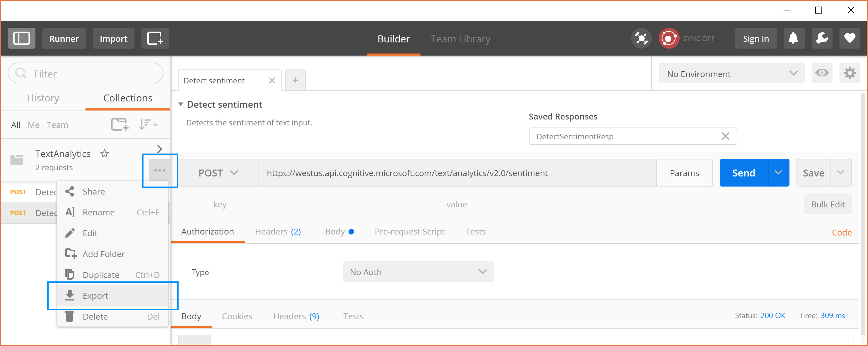The width and height of the screenshot is (868, 346).
Task: Click the request URL field
Action: pyautogui.click(x=457, y=173)
